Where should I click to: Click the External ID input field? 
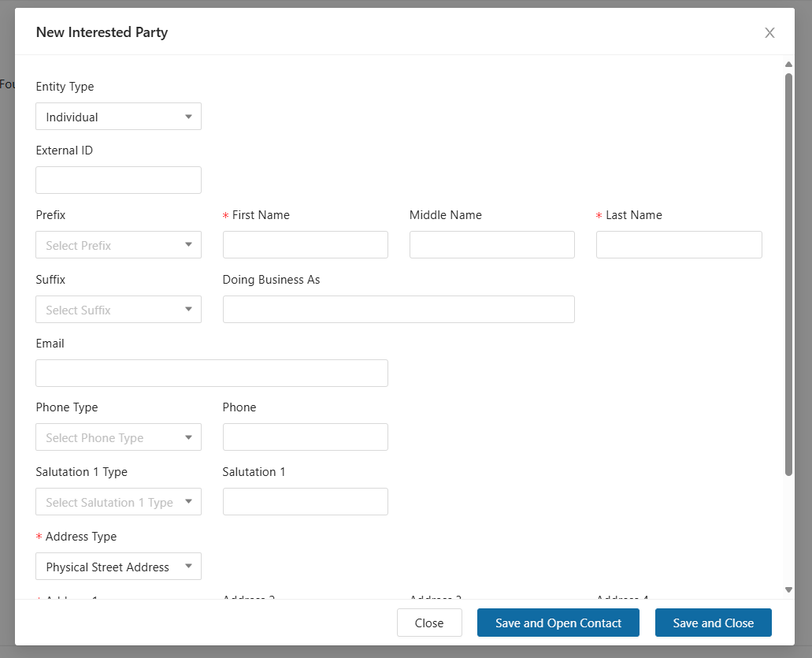pos(119,180)
